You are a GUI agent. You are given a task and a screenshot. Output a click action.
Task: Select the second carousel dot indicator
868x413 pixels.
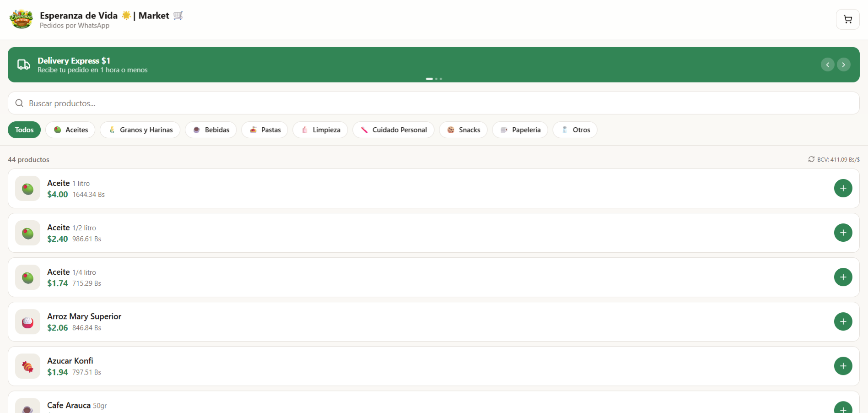[x=436, y=79]
